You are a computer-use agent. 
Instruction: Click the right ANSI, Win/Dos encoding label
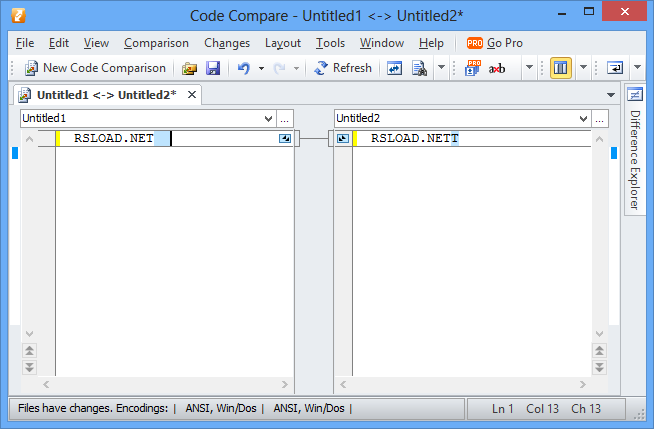309,408
